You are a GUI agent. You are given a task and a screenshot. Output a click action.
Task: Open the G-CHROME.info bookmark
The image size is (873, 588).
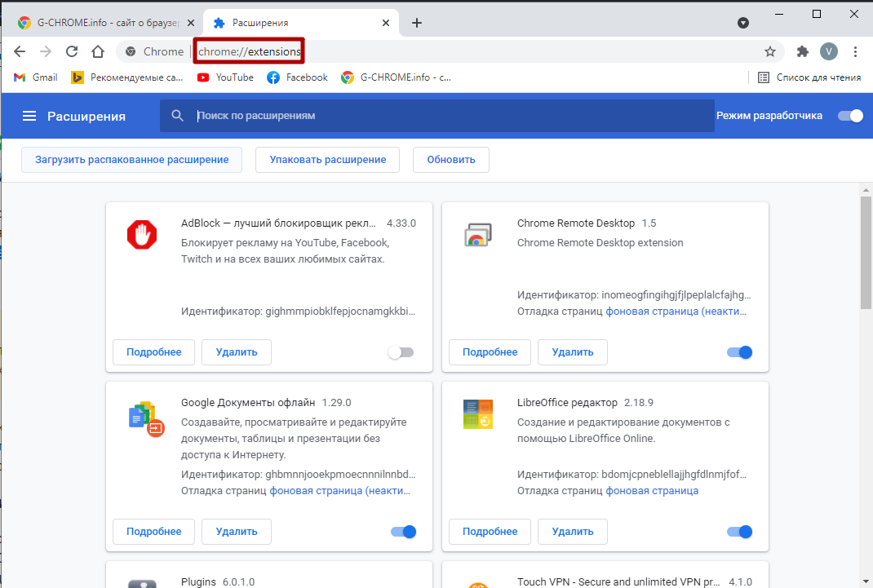[396, 77]
